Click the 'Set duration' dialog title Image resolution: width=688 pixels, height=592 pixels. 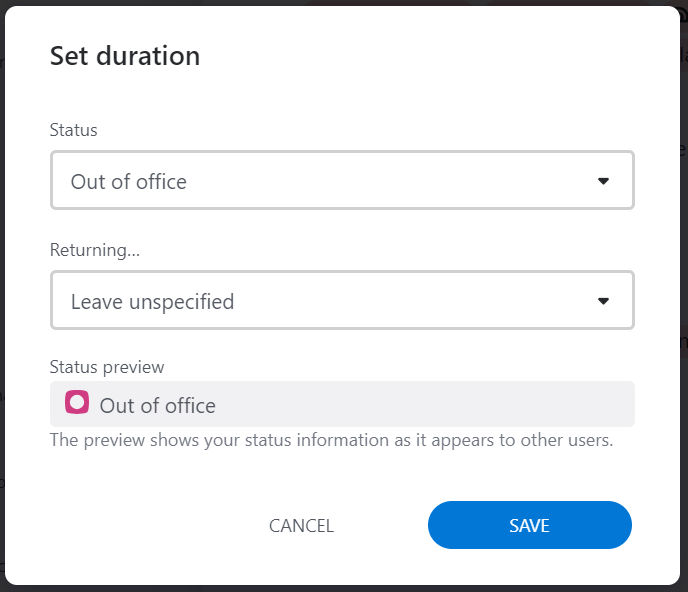[125, 56]
